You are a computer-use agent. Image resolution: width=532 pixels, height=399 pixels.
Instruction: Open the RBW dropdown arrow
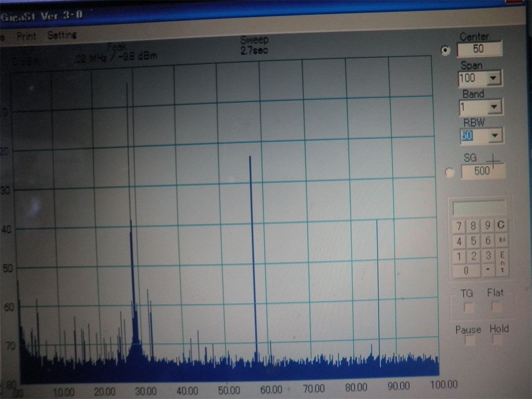[x=495, y=136]
